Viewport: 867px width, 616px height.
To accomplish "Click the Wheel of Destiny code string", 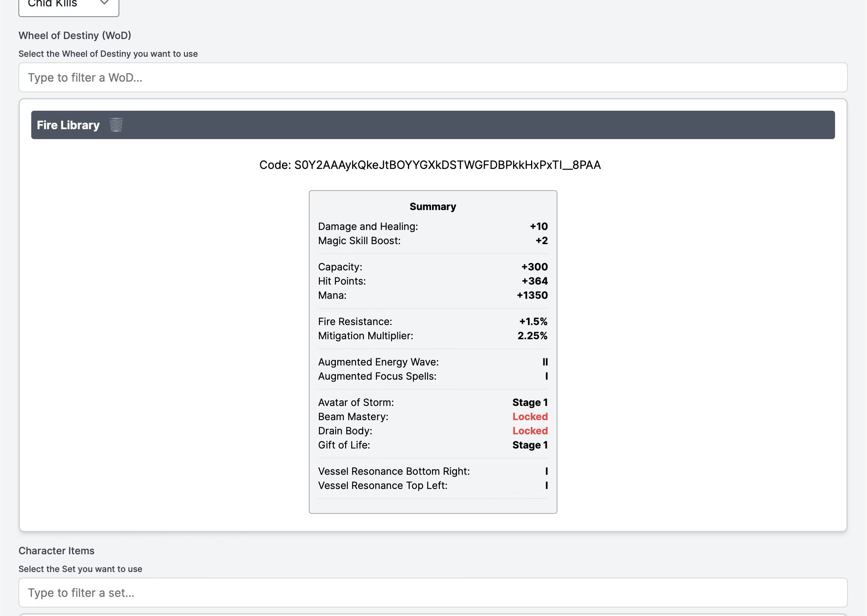I will click(430, 165).
